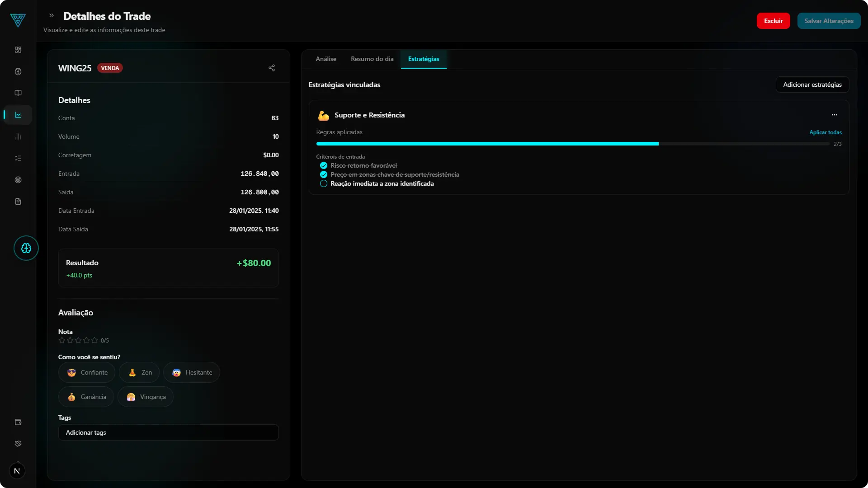The image size is (868, 488).
Task: Switch to the Análise tab
Action: click(x=326, y=59)
